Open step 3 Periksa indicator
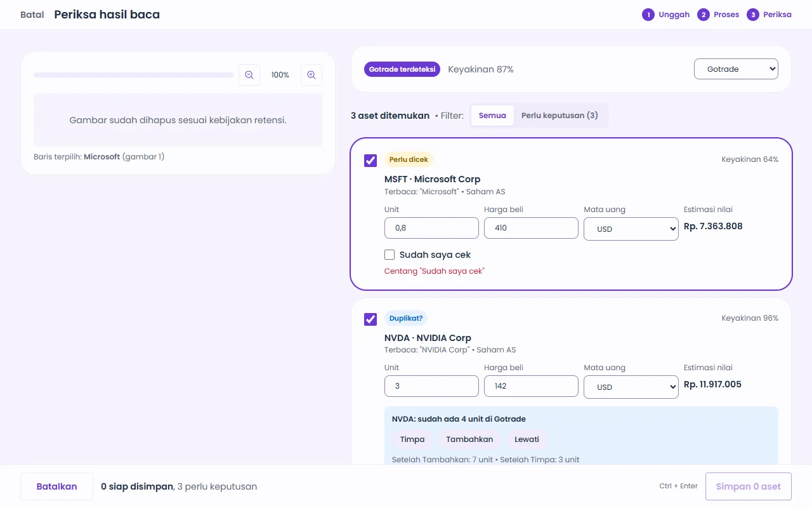812x508 pixels. [x=769, y=15]
